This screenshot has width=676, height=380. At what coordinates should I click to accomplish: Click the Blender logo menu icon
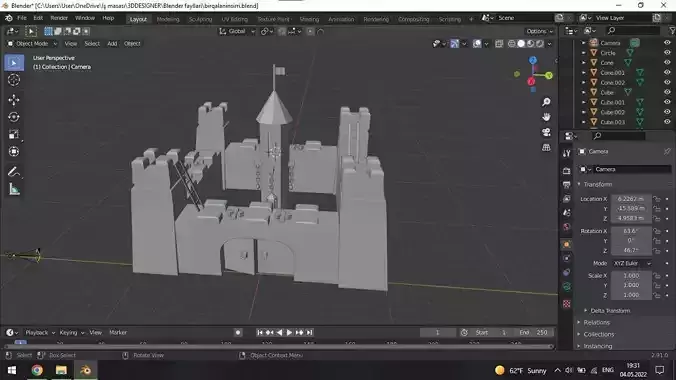[9, 18]
